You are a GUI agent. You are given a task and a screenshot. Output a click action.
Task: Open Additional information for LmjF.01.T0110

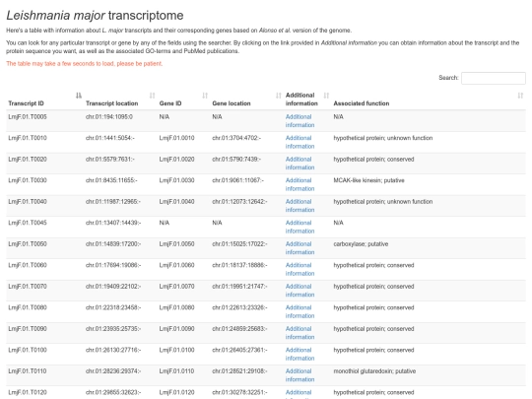299,375
